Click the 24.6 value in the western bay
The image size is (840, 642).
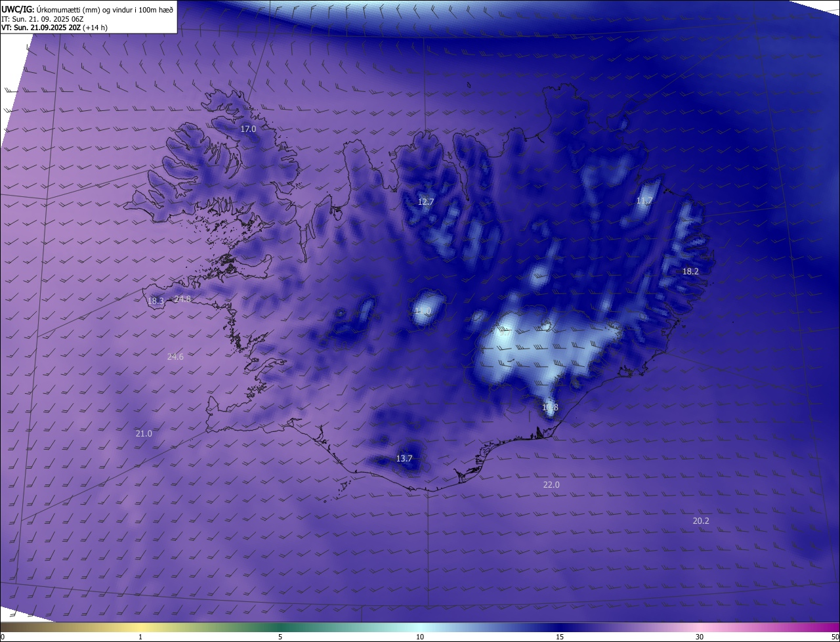tap(175, 357)
